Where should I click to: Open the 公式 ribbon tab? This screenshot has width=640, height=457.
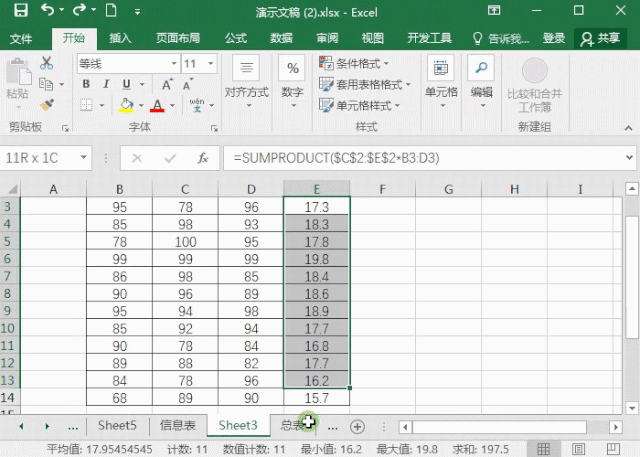pos(236,38)
